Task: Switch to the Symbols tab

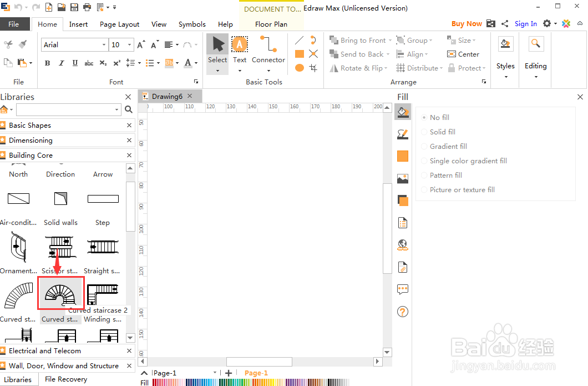Action: [x=192, y=24]
